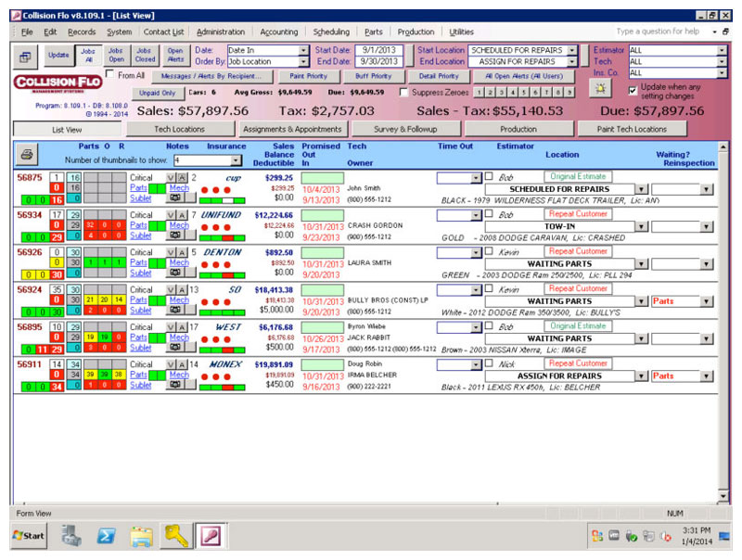Screen dimensions: 742x560
Task: Check the time out box for job 56875
Action: coord(490,177)
